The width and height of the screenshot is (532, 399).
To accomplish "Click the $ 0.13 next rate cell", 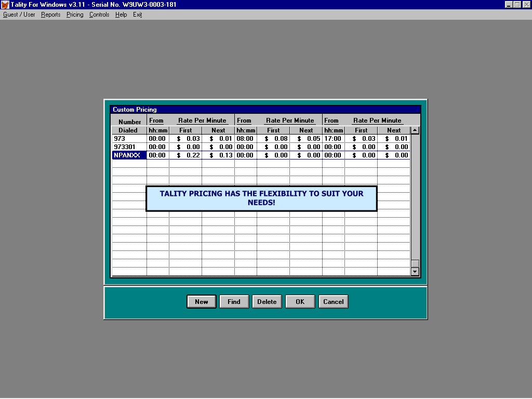I will coord(218,155).
